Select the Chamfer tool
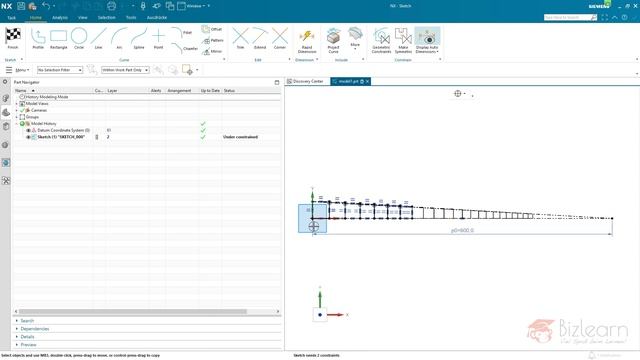The width and height of the screenshot is (640, 360). point(184,48)
